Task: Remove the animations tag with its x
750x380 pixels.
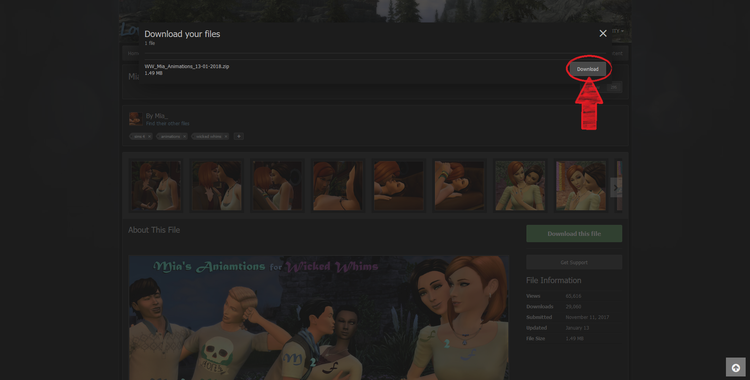Action: pos(184,136)
